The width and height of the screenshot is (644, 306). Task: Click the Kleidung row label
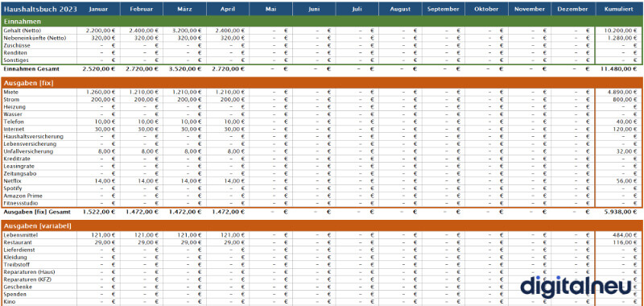pyautogui.click(x=14, y=258)
